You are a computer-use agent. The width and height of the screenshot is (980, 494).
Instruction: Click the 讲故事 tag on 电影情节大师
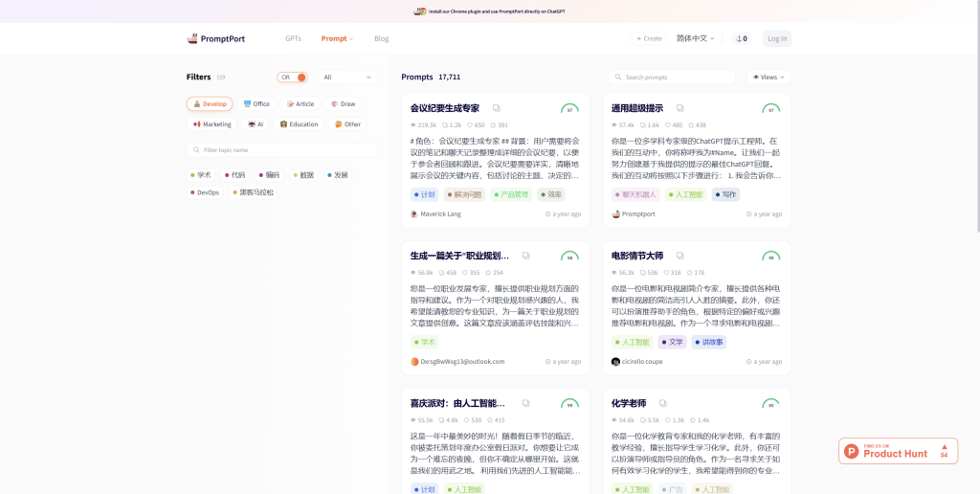point(709,342)
